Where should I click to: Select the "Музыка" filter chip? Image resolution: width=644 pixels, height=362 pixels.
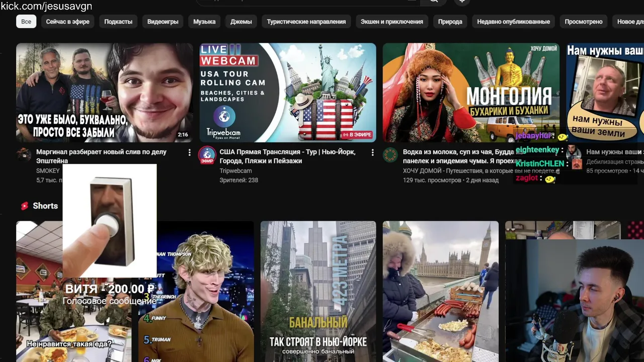204,22
